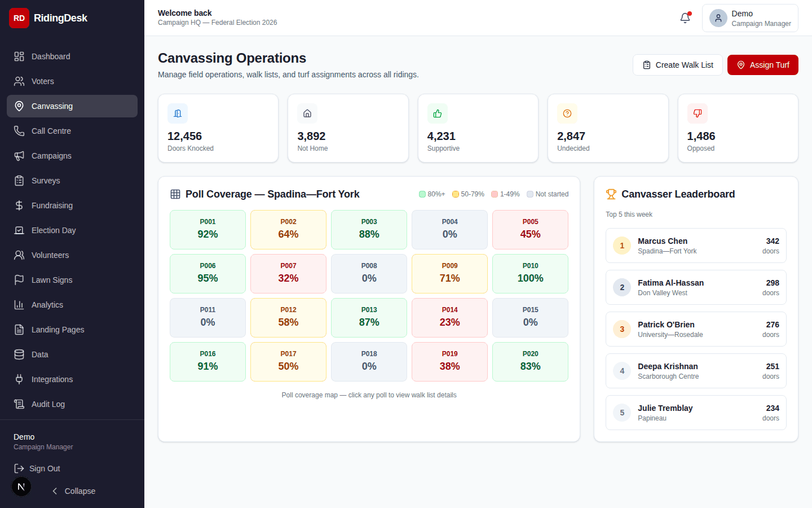This screenshot has width=812, height=508.
Task: Open Marcus Chen's leaderboard entry
Action: pyautogui.click(x=696, y=246)
